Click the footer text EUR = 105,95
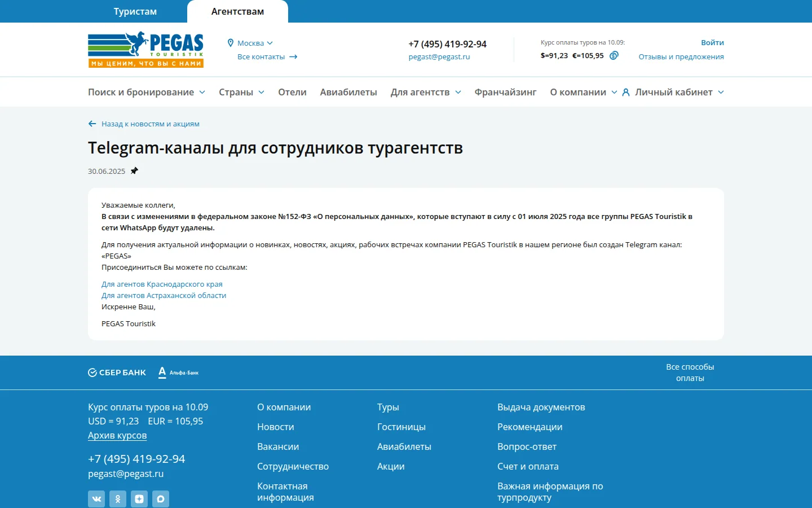This screenshot has height=508, width=812. click(x=175, y=421)
